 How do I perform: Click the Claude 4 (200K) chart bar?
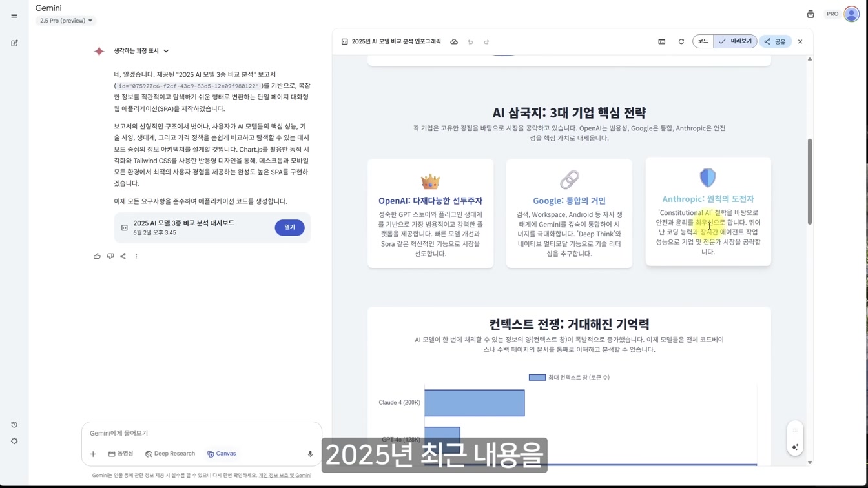pyautogui.click(x=474, y=403)
